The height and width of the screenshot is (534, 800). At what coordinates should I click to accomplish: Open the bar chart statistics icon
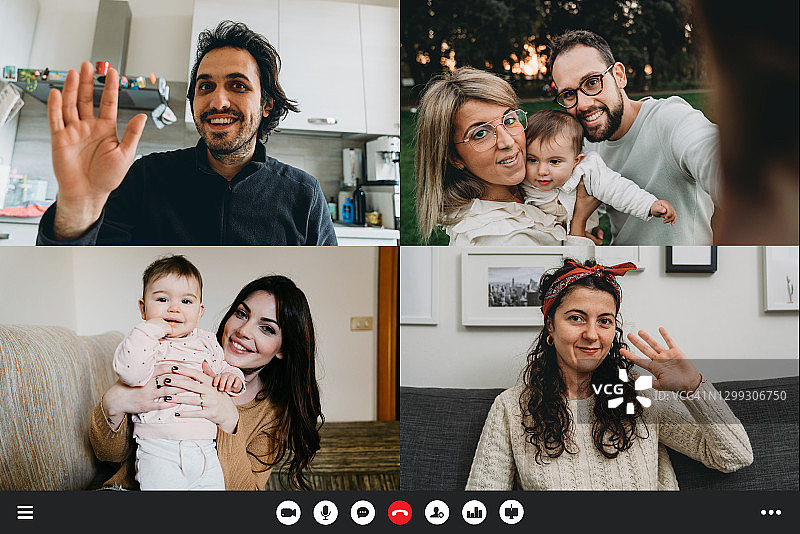[474, 513]
